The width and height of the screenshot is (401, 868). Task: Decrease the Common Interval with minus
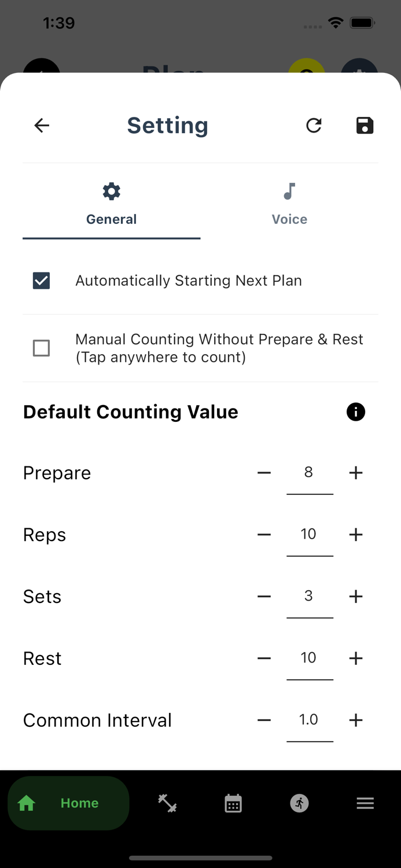click(264, 720)
